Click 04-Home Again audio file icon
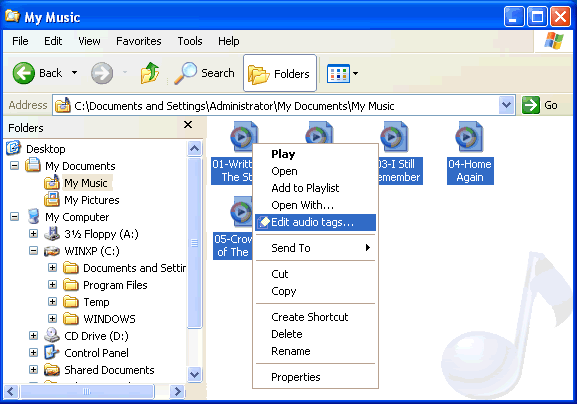Screen dimensions: 577x404 click(x=469, y=137)
